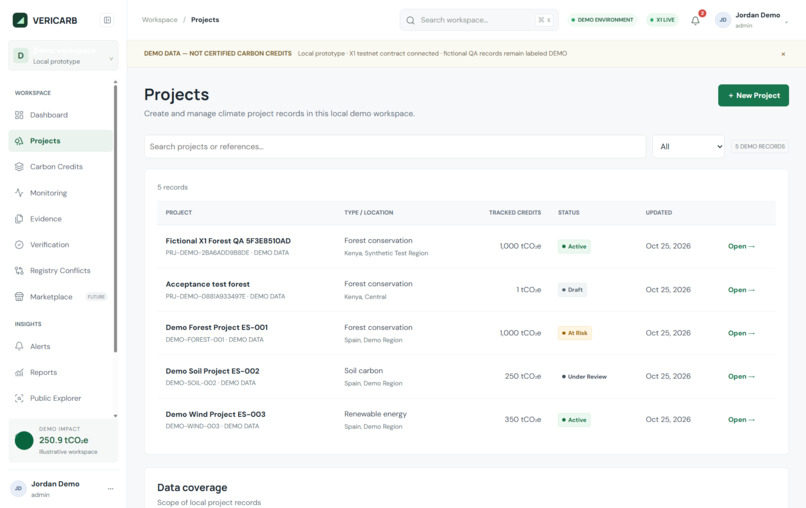The height and width of the screenshot is (508, 806).
Task: Click the UPDATED column header
Action: click(x=658, y=212)
